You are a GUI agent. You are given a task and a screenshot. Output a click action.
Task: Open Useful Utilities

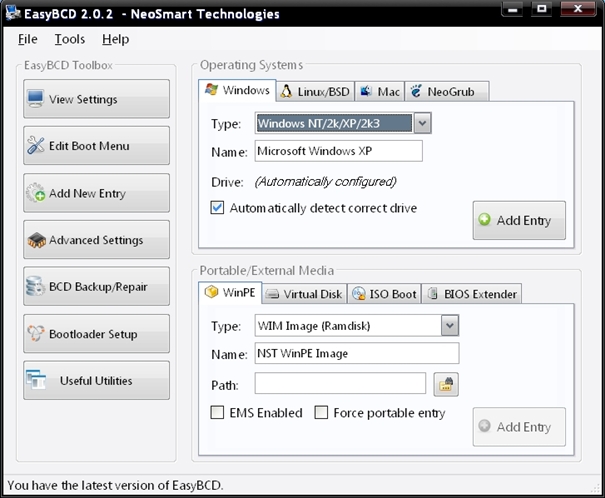pos(96,380)
